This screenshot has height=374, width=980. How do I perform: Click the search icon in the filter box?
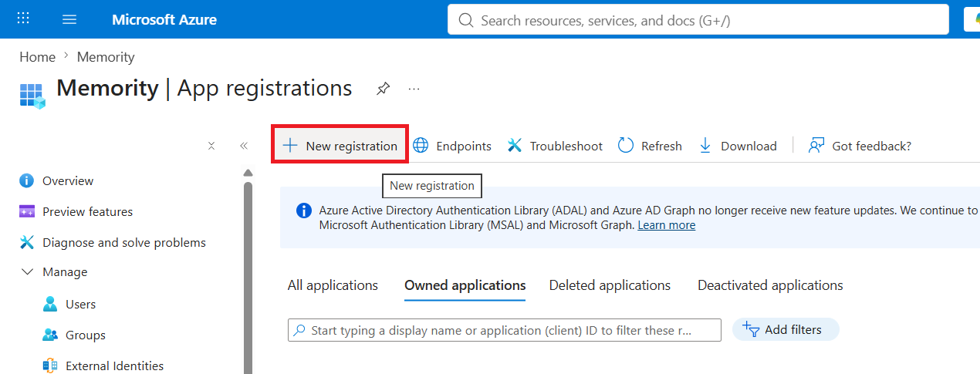click(x=300, y=330)
